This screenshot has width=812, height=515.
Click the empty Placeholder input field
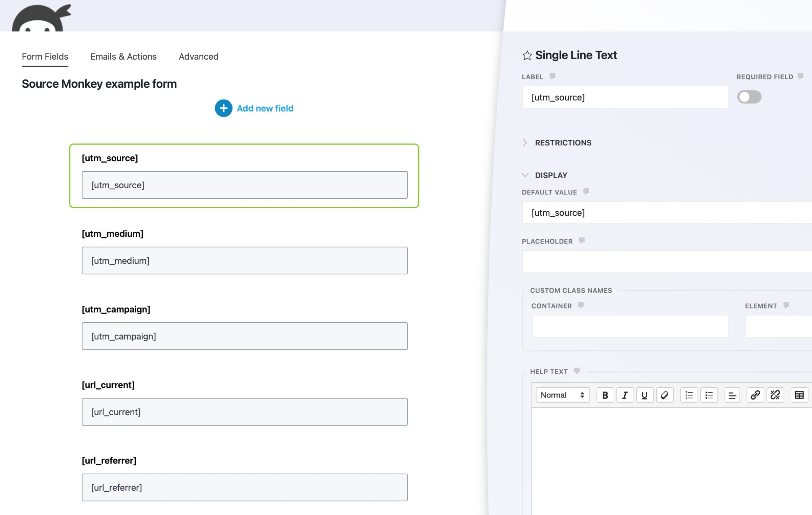pos(667,262)
